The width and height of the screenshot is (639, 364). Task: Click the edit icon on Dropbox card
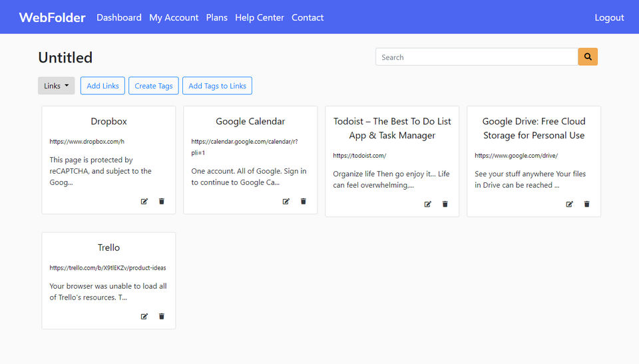point(144,202)
